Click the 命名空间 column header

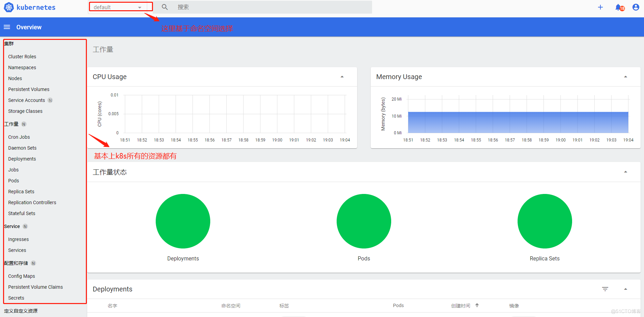pos(231,306)
